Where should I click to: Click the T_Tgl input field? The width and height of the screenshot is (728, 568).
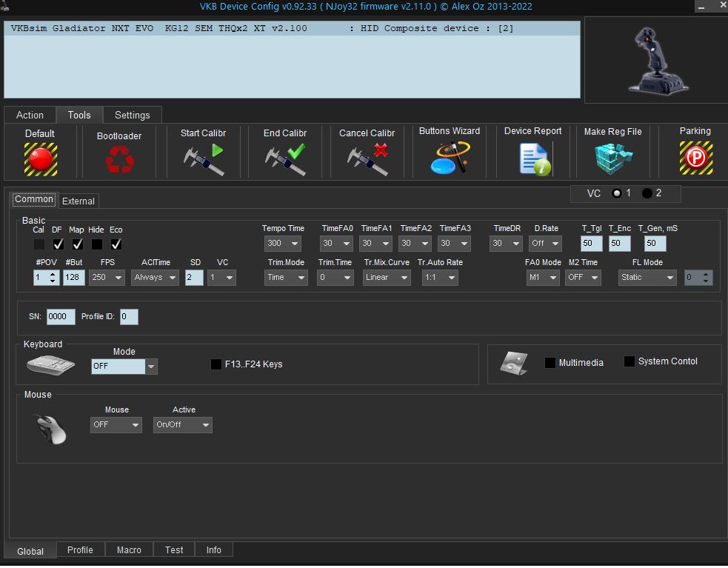coord(592,244)
